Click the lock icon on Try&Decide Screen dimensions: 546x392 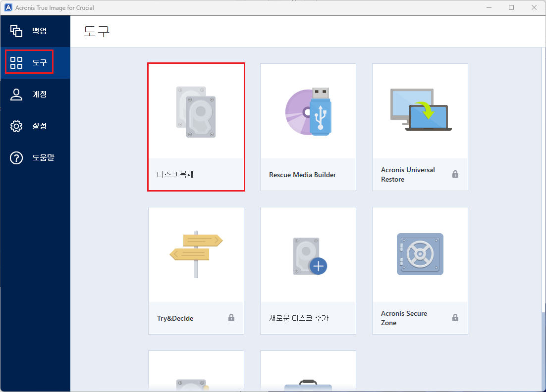click(x=231, y=318)
